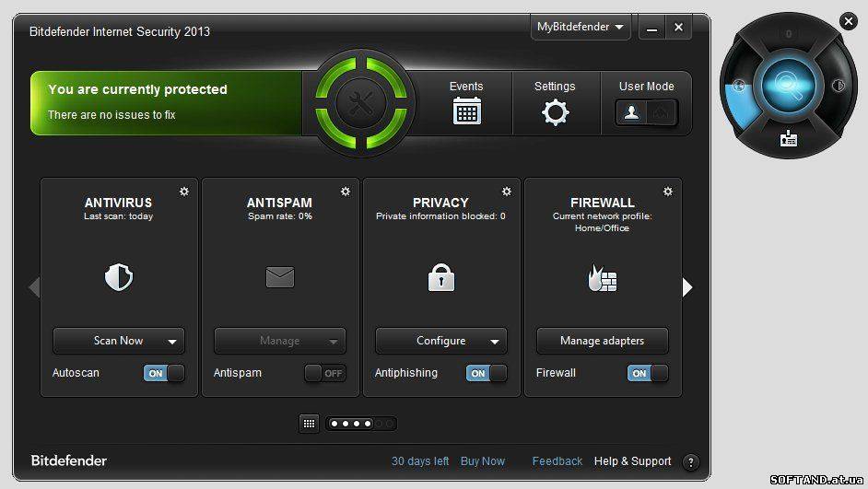Click the widget's central scan magnifier
Viewport: 868px width, 489px height.
pyautogui.click(x=788, y=86)
